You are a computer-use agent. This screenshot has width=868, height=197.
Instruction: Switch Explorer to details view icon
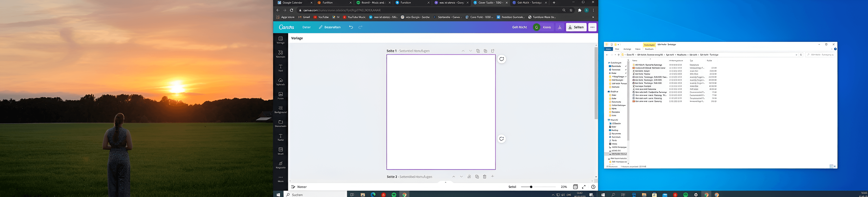[831, 166]
